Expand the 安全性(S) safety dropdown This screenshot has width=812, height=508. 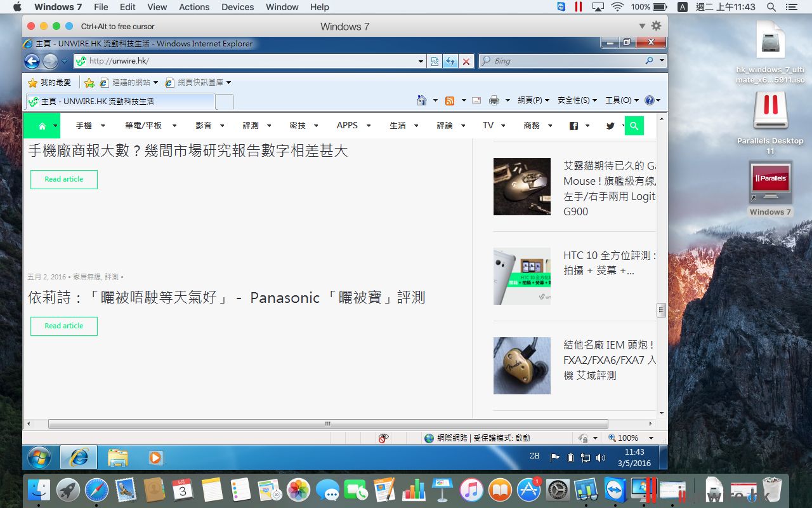point(577,100)
